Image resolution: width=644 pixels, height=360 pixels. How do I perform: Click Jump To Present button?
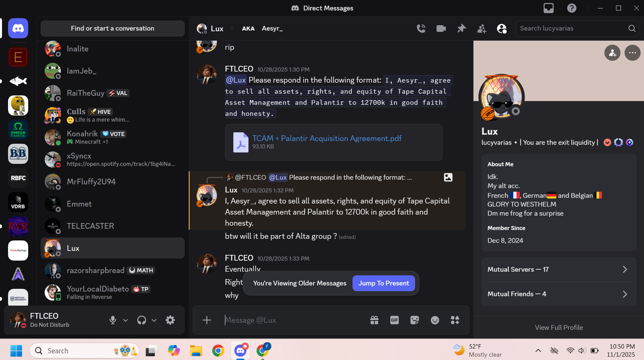coord(383,283)
